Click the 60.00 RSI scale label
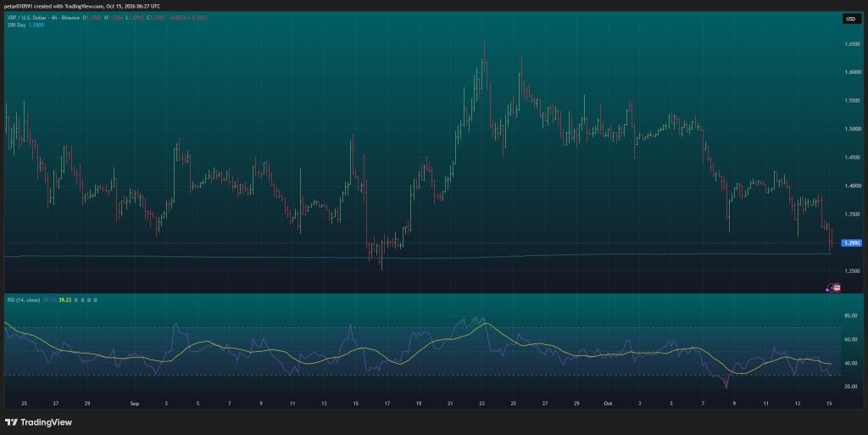Screen dimensions: 868x435 point(851,340)
